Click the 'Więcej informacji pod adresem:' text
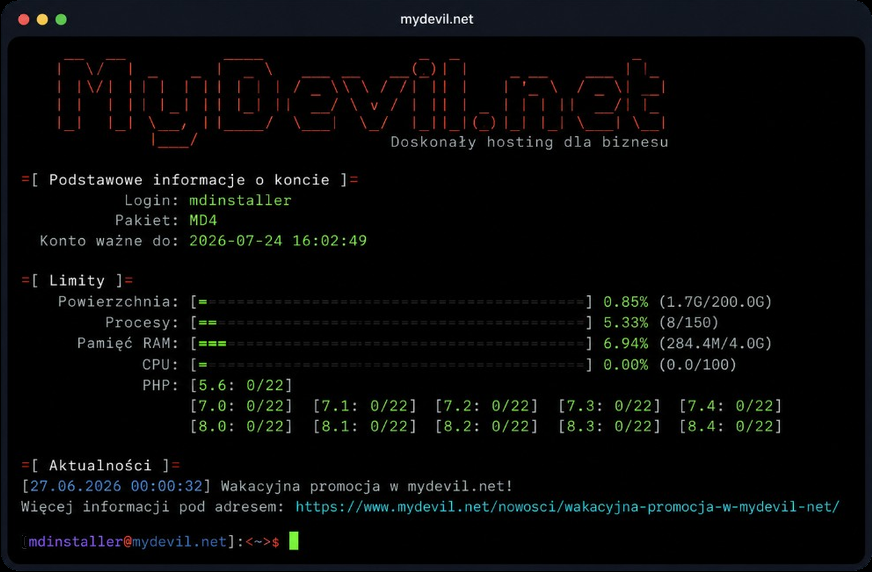The width and height of the screenshot is (872, 572). (x=153, y=507)
